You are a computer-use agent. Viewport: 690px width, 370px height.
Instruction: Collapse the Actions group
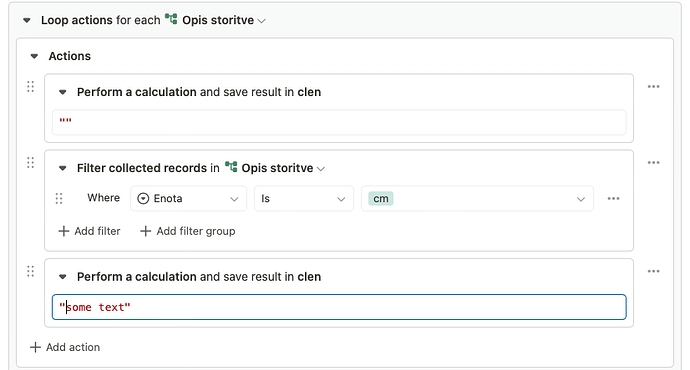click(x=34, y=56)
